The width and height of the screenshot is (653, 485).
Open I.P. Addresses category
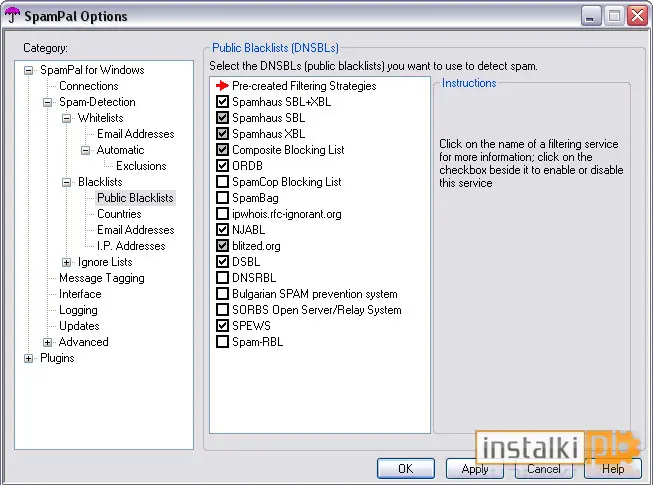[131, 246]
